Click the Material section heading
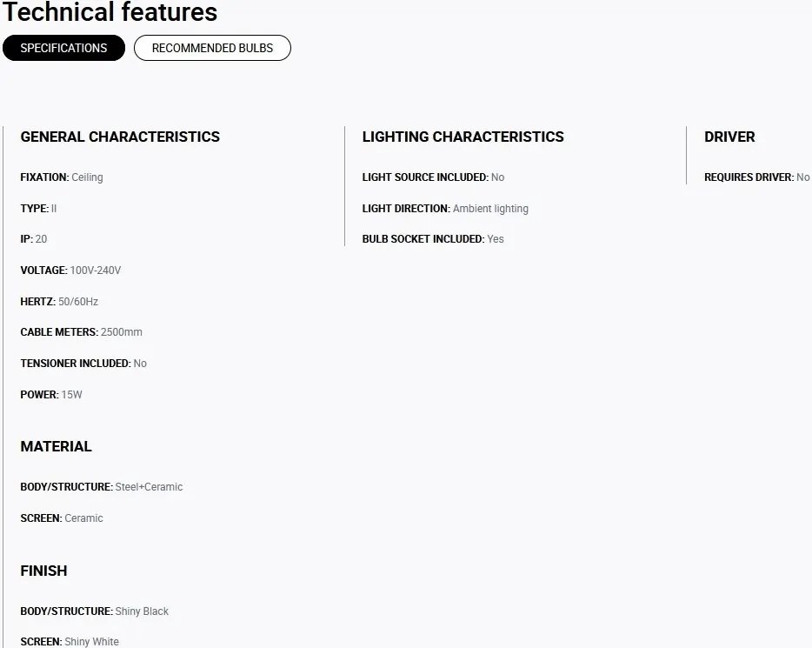Image resolution: width=812 pixels, height=648 pixels. point(56,446)
